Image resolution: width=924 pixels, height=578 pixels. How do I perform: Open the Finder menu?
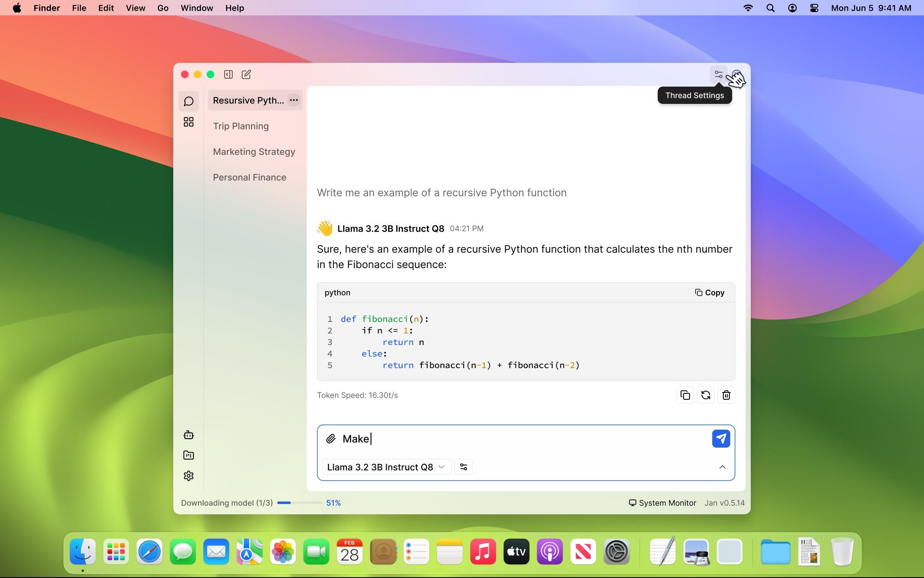coord(47,8)
